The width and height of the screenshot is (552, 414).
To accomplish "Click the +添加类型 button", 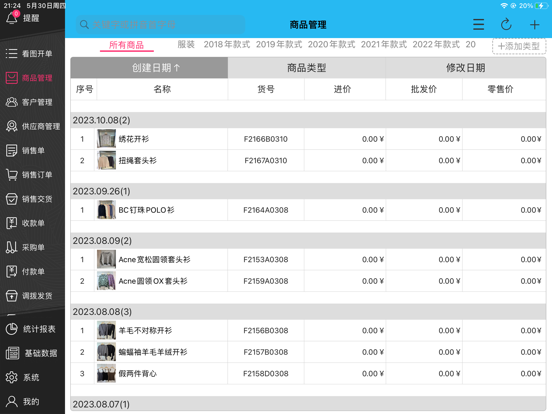I will coord(519,46).
